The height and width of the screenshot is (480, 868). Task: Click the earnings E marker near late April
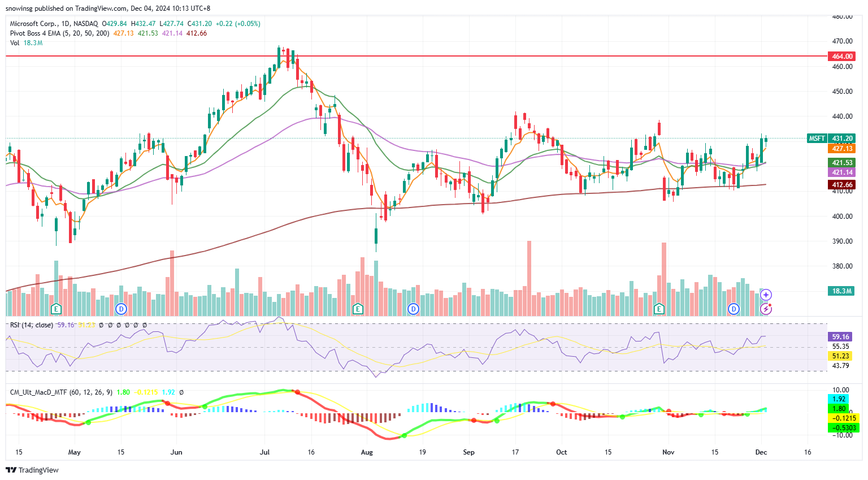click(55, 309)
